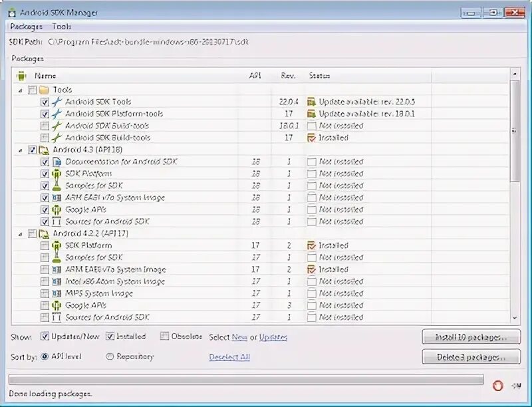The image size is (532, 407).
Task: Toggle the Tools group checkbox
Action: point(33,90)
